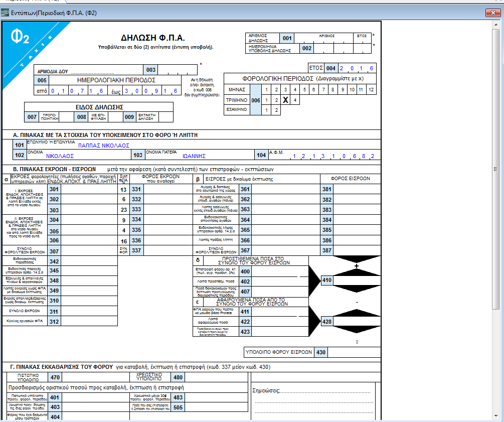504x422 pixels.
Task: Tick the 009 ΕΚΤΑΚΤΗ ΔΗΛΩΣΗ box
Action: click(x=166, y=117)
